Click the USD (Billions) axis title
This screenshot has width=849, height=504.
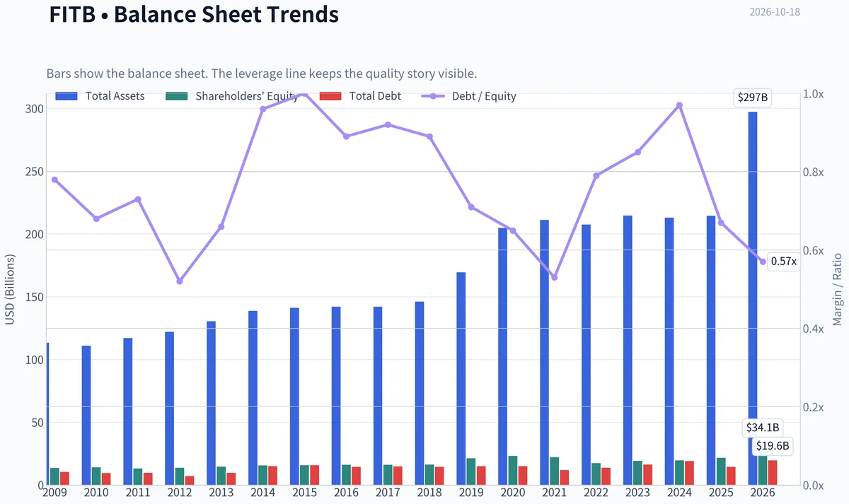coord(10,289)
